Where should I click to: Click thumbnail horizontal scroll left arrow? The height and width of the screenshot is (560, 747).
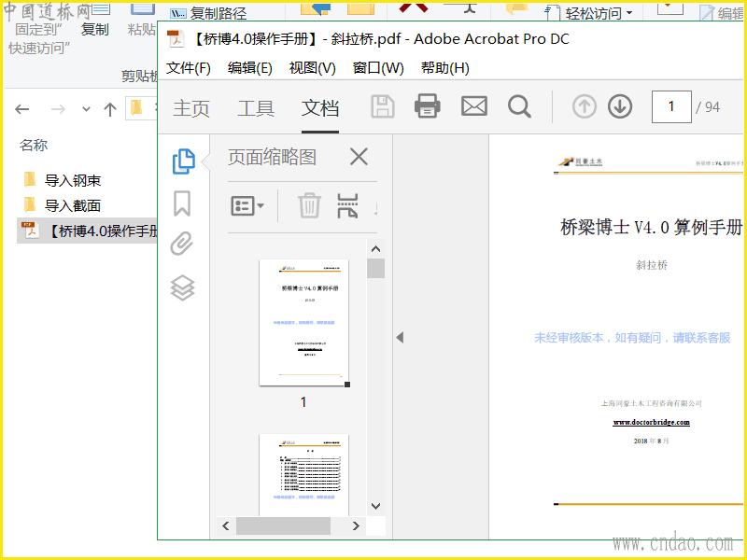tap(226, 525)
